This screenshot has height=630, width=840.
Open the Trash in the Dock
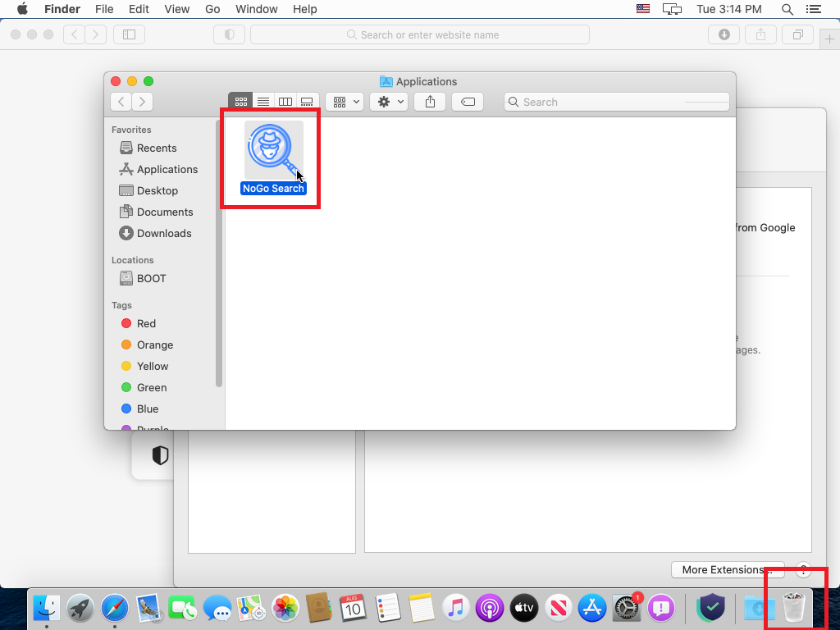[x=794, y=608]
